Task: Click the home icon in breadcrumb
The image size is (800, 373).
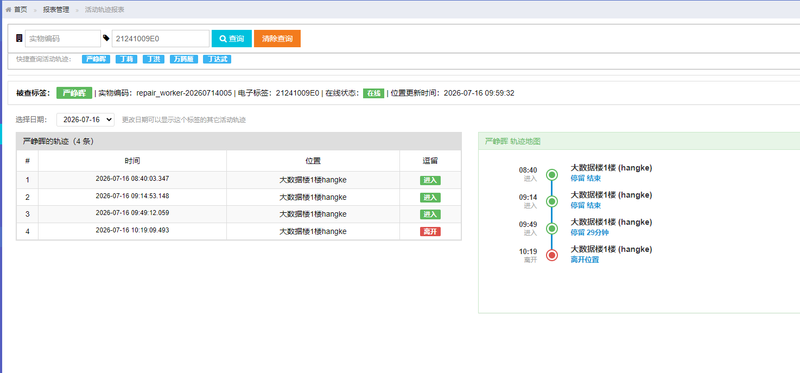Action: click(8, 10)
